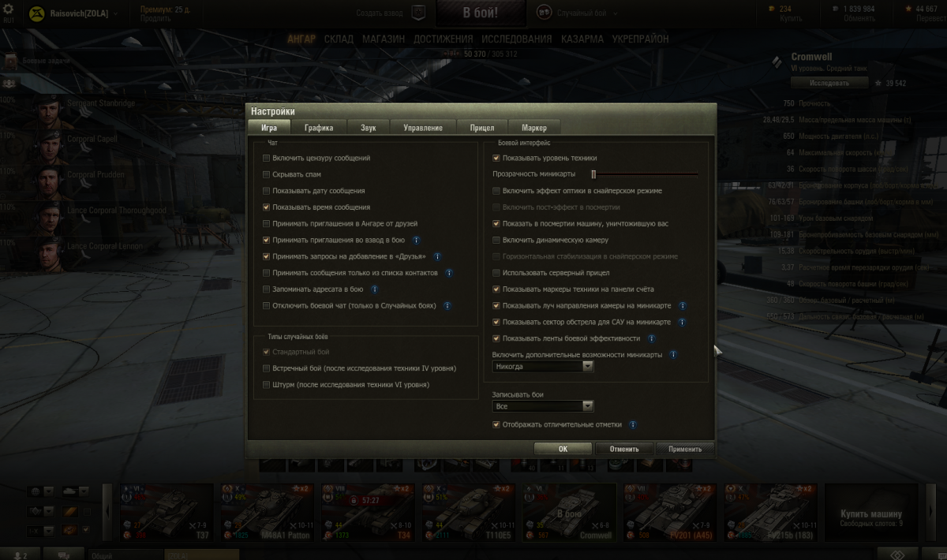
Task: Uncheck Показывать время сообщения
Action: coord(266,207)
